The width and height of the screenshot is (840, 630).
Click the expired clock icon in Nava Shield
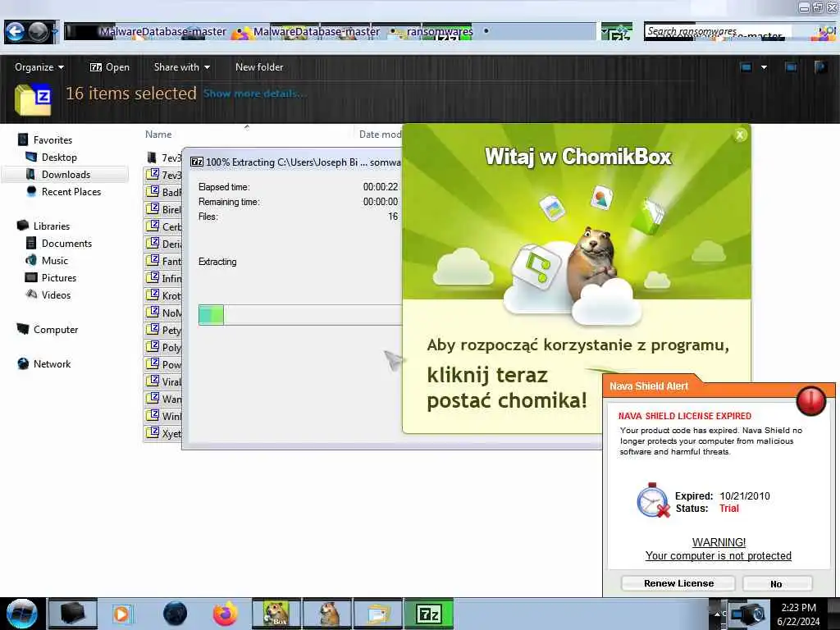653,500
